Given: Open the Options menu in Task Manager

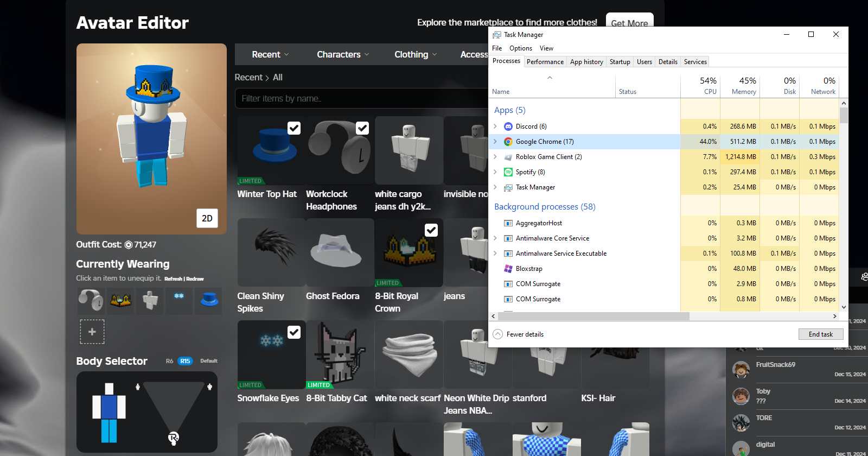Looking at the screenshot, I should (x=521, y=48).
